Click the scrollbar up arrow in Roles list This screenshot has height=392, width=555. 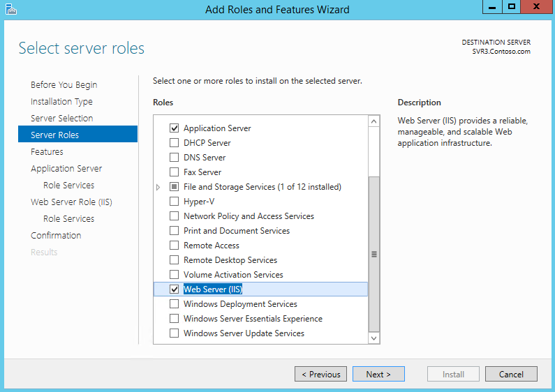click(x=373, y=121)
